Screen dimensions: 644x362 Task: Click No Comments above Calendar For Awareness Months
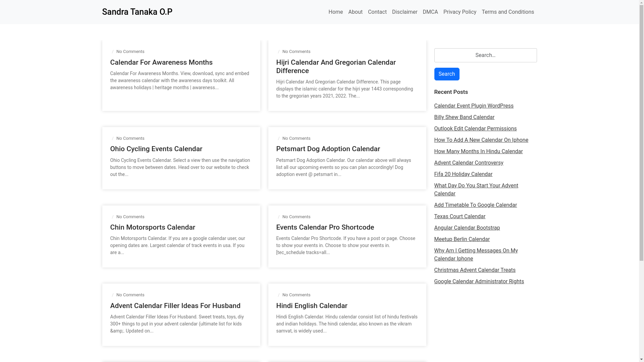point(130,52)
